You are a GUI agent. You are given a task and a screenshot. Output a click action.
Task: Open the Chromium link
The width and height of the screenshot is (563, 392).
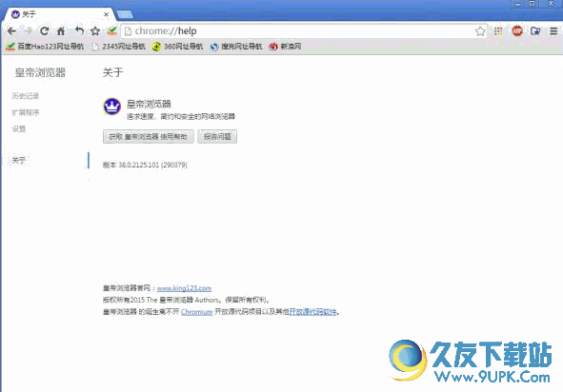pyautogui.click(x=197, y=312)
